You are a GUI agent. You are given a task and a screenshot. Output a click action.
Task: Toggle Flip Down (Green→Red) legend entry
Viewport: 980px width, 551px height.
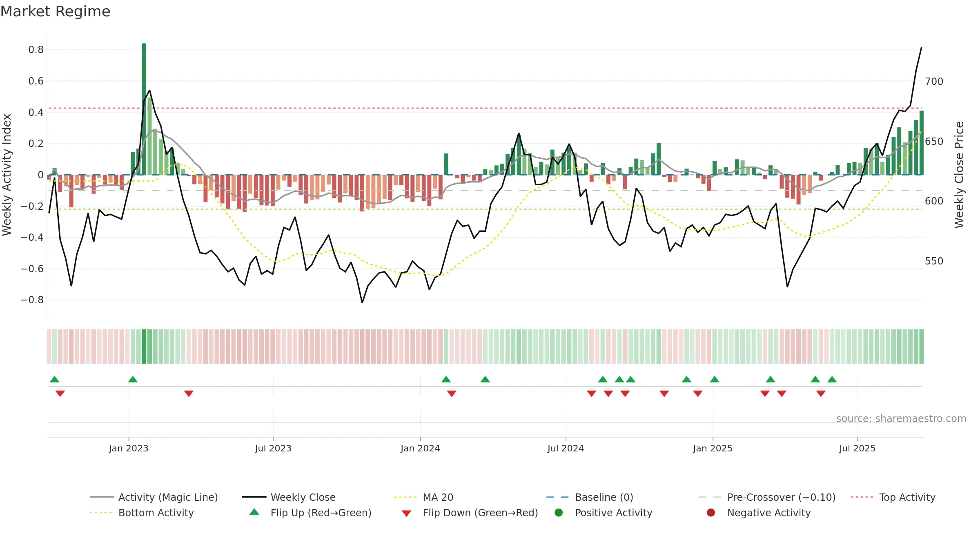[x=470, y=513]
